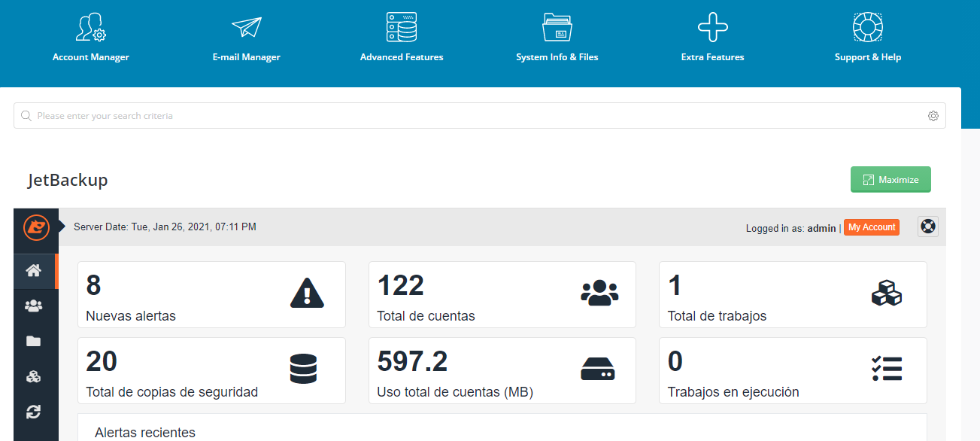
Task: Click the System Info & Files label
Action: click(x=557, y=57)
